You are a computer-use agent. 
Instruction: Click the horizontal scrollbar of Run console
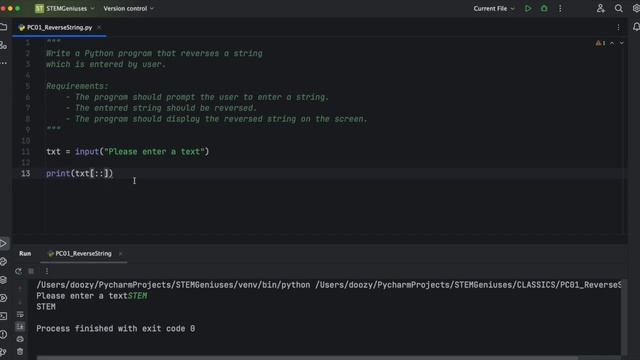[307, 358]
